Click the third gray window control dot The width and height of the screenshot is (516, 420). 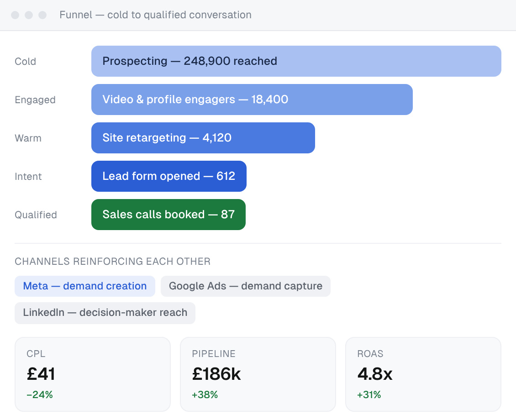tap(42, 15)
